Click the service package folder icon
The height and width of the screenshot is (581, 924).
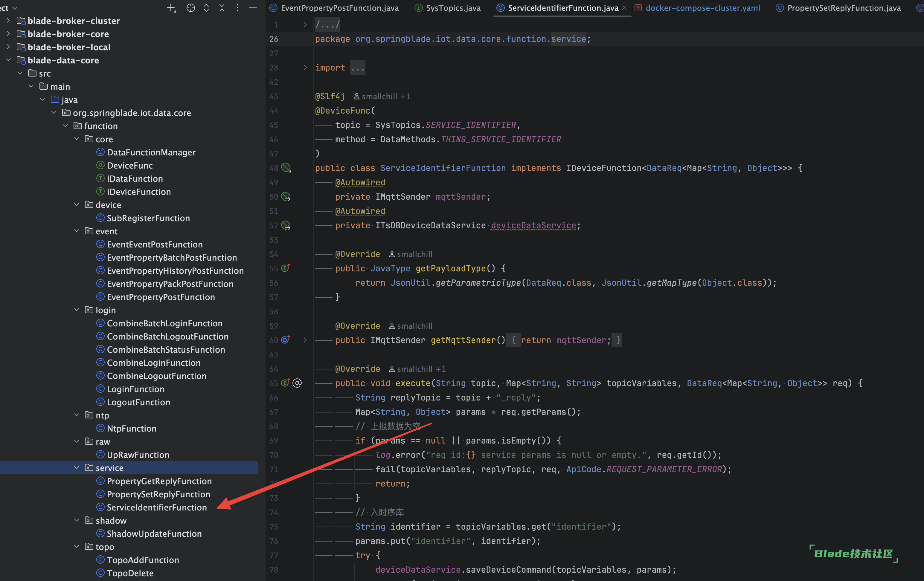click(x=89, y=467)
